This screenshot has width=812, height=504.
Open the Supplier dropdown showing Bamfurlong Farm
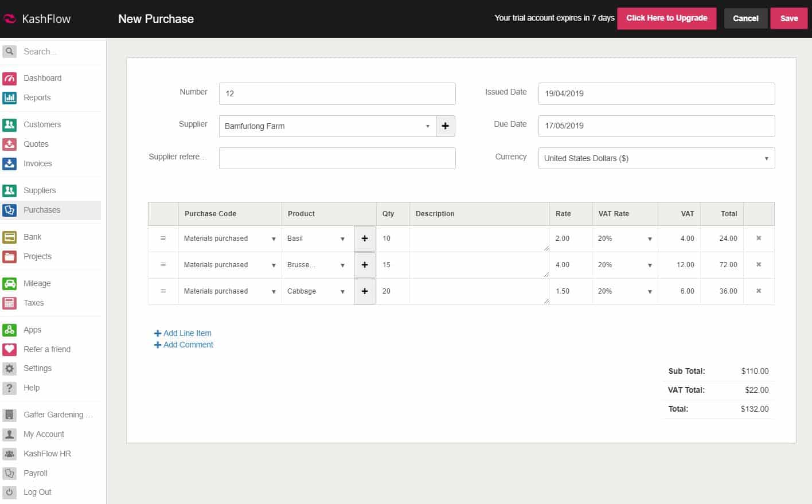(x=327, y=126)
